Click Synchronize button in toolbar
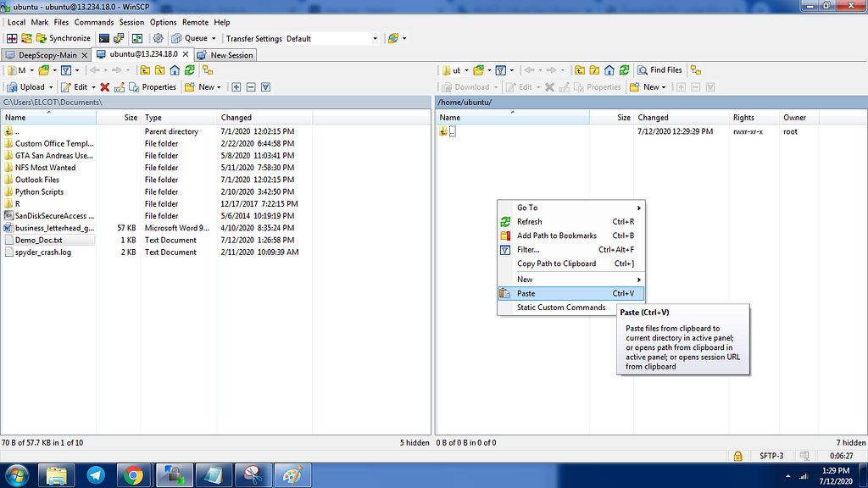 [63, 38]
